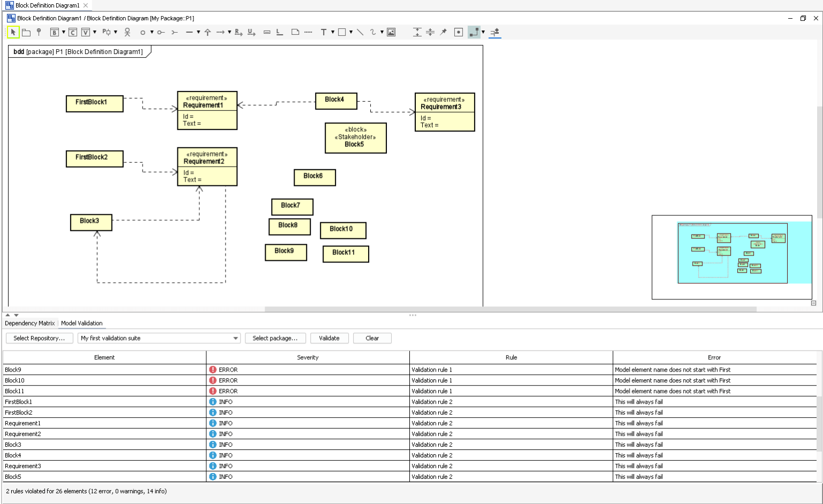
Task: Switch to the Dependency Matrix tab
Action: 29,323
